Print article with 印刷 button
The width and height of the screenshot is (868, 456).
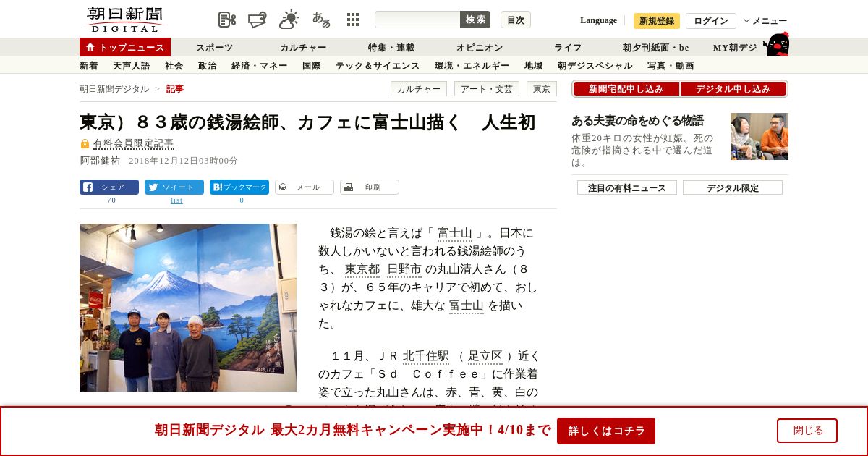(x=370, y=187)
